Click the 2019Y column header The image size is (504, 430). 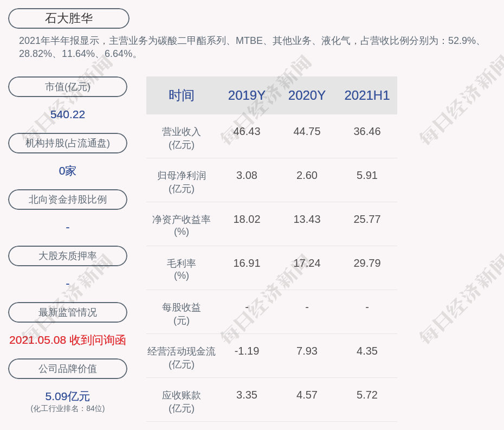point(247,95)
